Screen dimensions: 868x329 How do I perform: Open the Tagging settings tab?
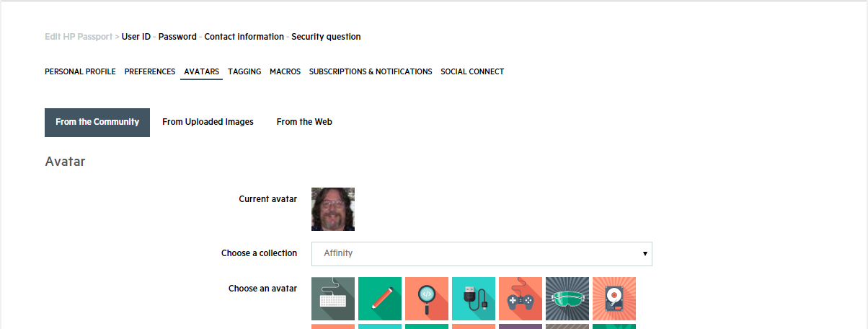pyautogui.click(x=244, y=71)
